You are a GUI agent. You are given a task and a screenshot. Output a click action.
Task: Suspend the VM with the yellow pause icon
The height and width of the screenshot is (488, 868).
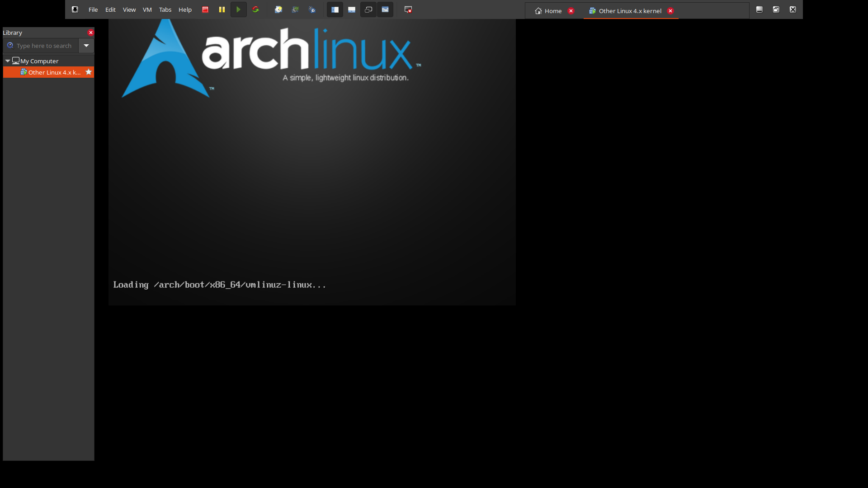pos(222,9)
